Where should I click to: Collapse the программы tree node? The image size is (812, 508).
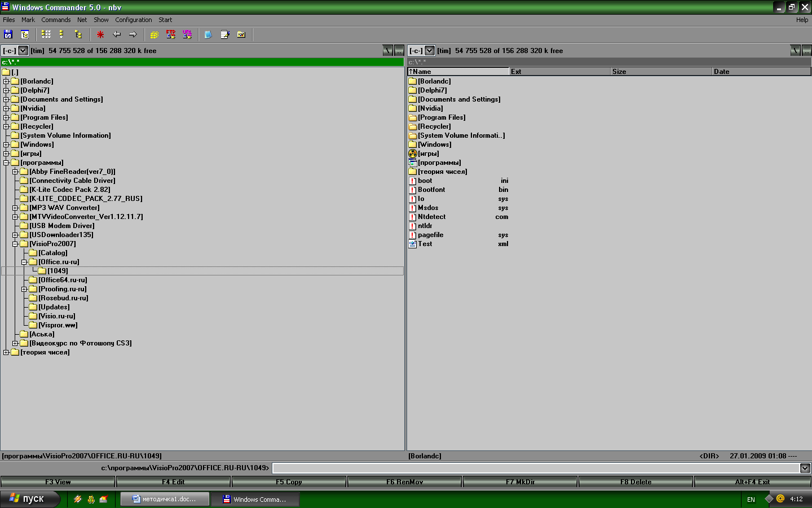tap(6, 163)
